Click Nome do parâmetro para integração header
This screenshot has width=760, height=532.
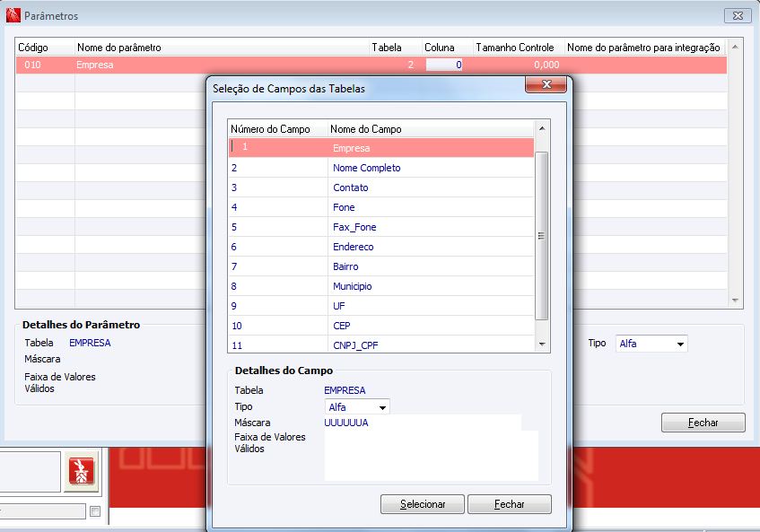click(x=645, y=48)
